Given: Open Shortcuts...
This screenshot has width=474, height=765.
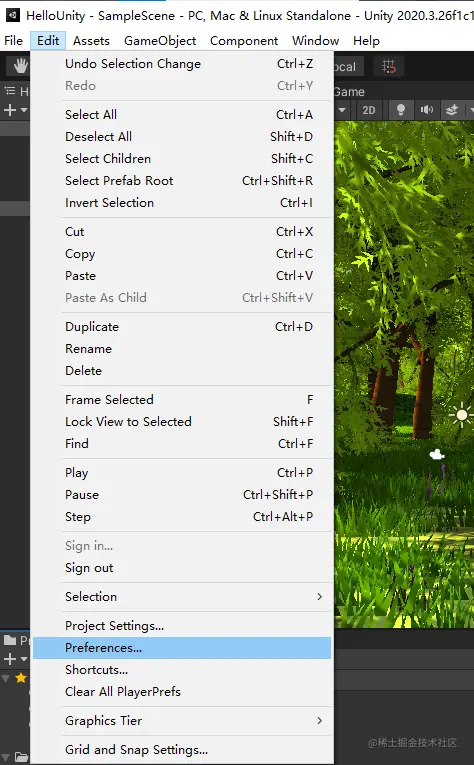Looking at the screenshot, I should pos(182,669).
